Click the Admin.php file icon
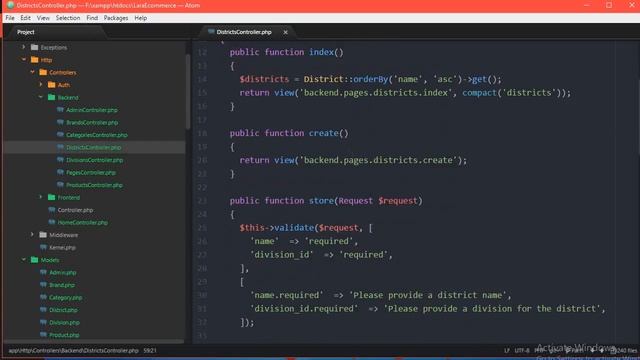640x360 pixels. coord(43,272)
